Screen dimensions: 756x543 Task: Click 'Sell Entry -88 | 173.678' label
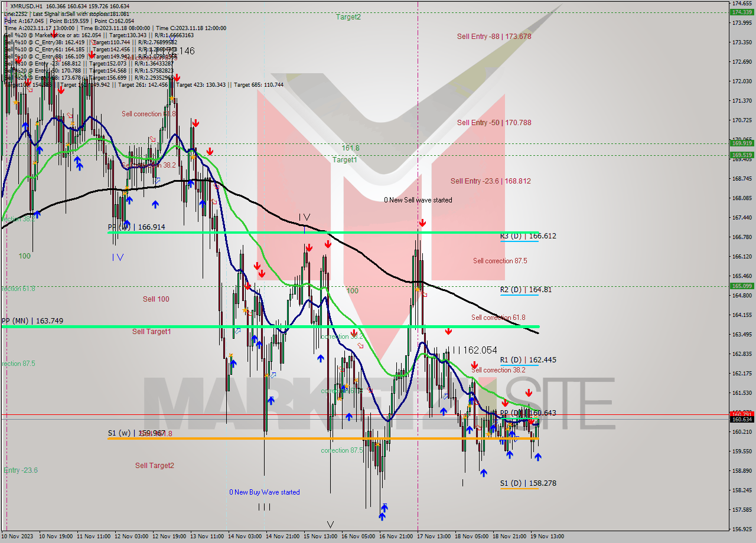coord(494,37)
